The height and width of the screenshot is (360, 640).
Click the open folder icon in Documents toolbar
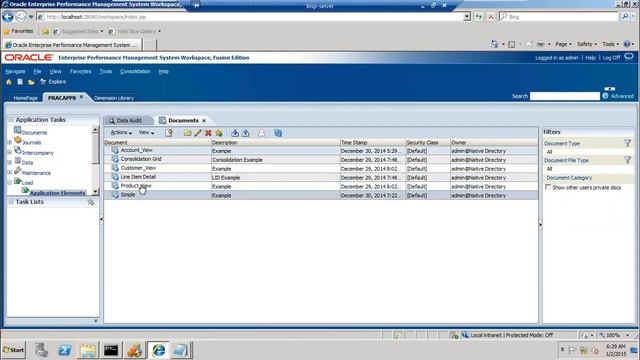[187, 133]
